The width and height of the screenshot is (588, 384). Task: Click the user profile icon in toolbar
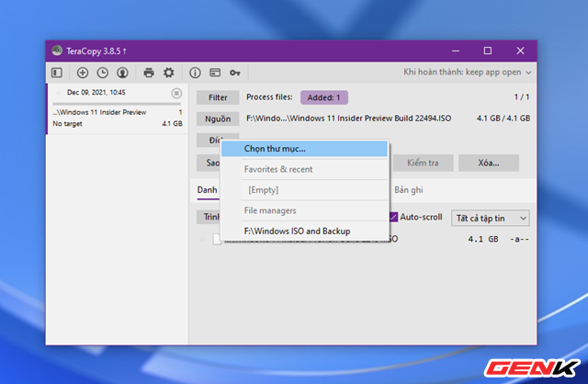click(x=122, y=73)
